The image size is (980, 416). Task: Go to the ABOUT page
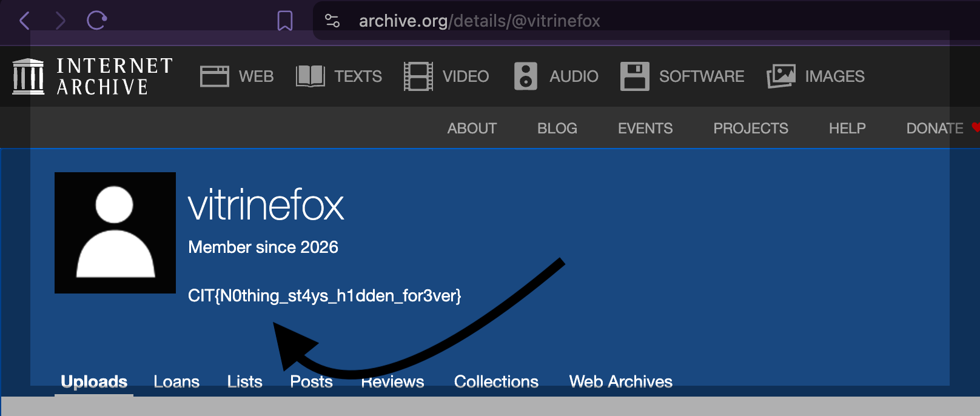click(x=472, y=129)
